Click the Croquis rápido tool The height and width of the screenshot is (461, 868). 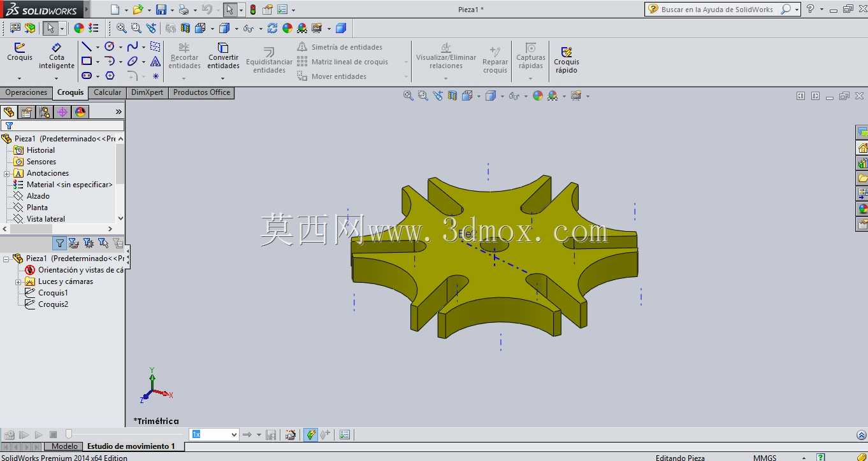pyautogui.click(x=567, y=60)
